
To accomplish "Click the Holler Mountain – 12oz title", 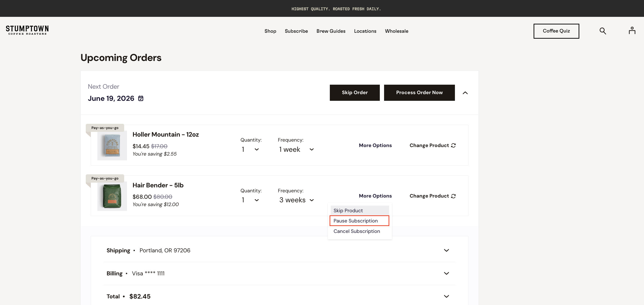I will (165, 134).
